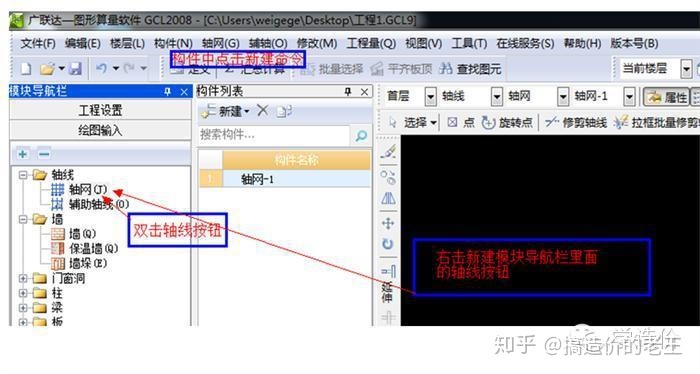Open the dropdown arrow beside open folder
Image resolution: width=700 pixels, height=374 pixels.
62,69
